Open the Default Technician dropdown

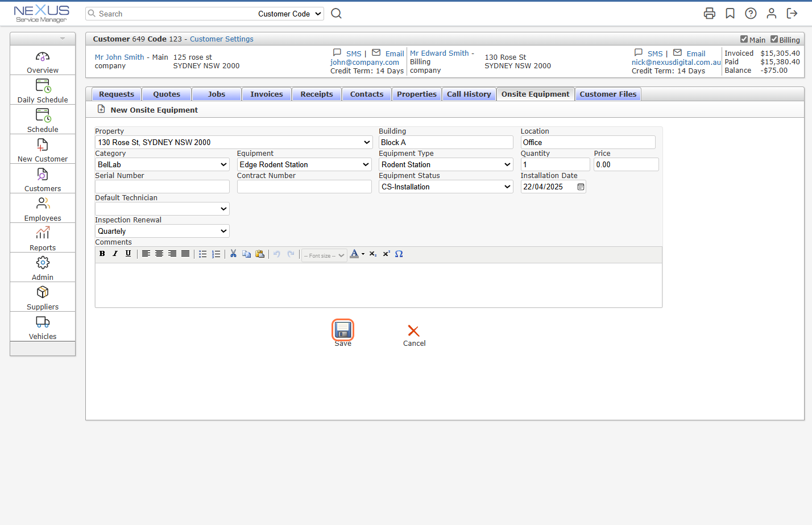[162, 209]
